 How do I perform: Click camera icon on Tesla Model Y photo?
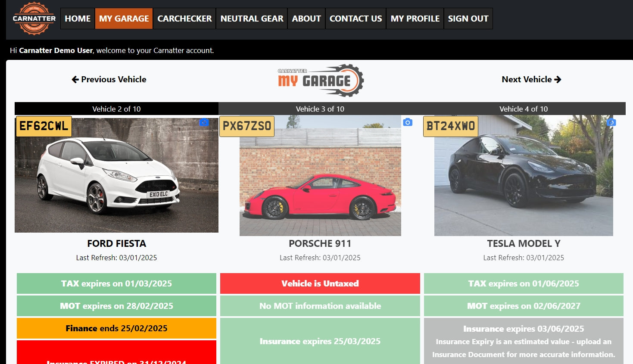tap(611, 122)
